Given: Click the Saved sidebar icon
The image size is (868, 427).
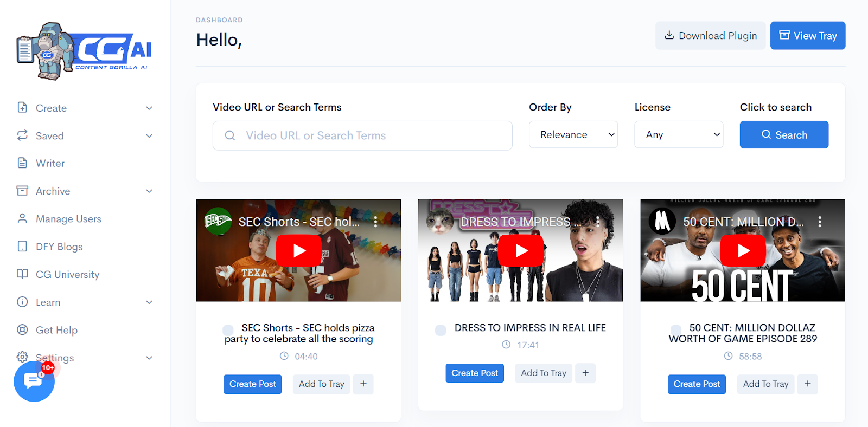Looking at the screenshot, I should pyautogui.click(x=22, y=135).
